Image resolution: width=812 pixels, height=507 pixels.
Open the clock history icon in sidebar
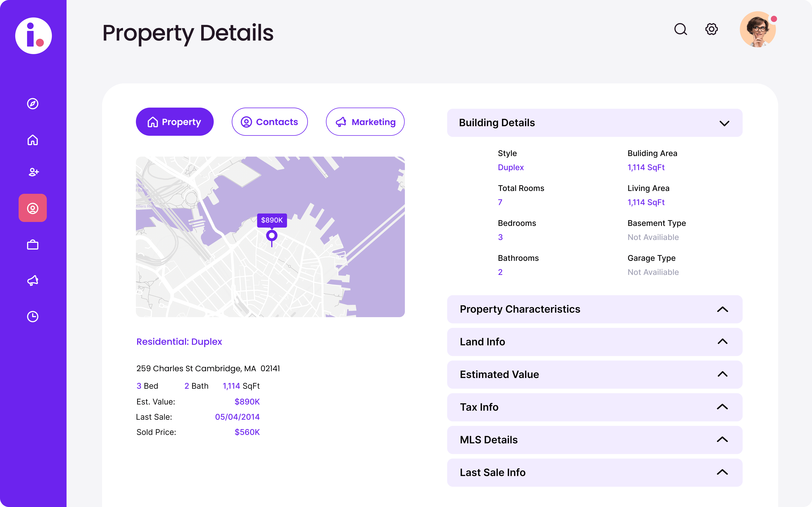pos(33,317)
